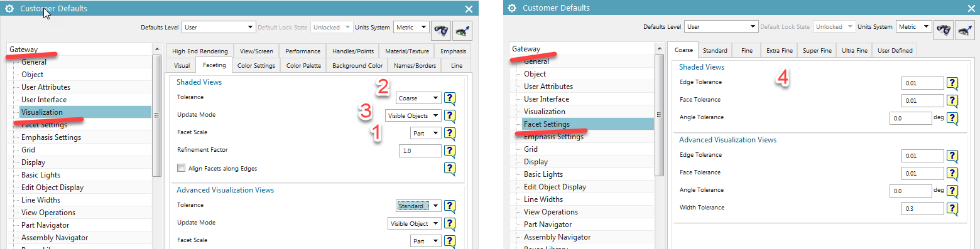The width and height of the screenshot is (980, 249).
Task: Select the User Defined tab
Action: 895,50
